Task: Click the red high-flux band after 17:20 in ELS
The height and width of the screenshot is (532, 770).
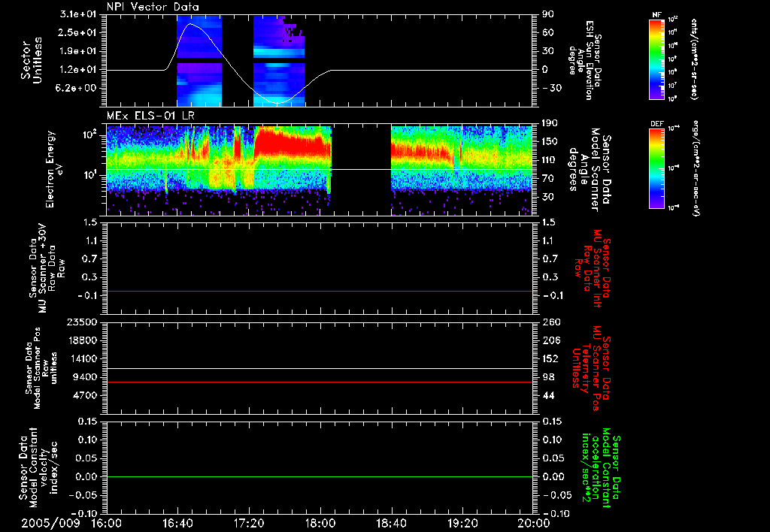Action: point(293,141)
